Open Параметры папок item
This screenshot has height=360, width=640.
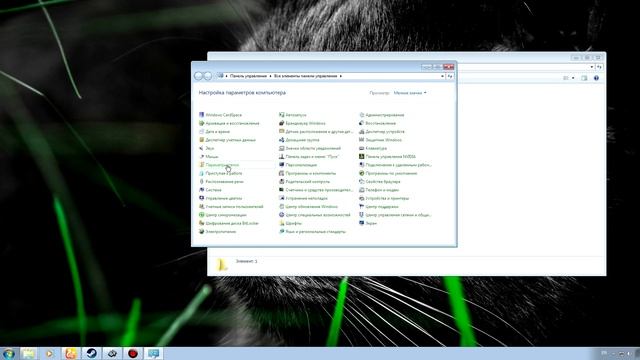coord(219,165)
